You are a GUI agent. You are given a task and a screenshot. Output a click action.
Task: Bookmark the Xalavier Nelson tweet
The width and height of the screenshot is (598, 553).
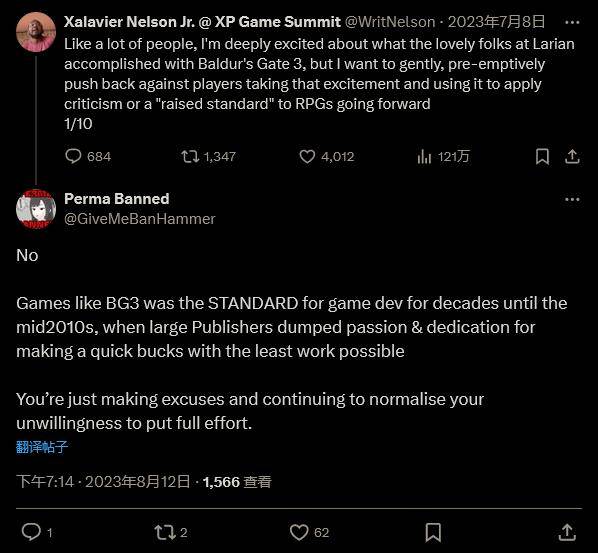542,156
